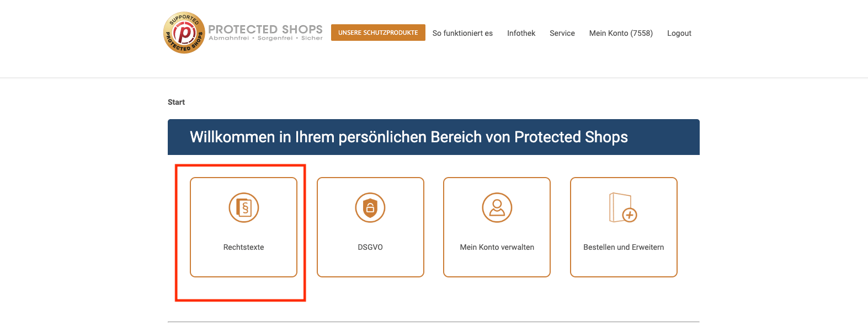The image size is (868, 332).
Task: Click the DSGVO tile label
Action: pos(370,247)
